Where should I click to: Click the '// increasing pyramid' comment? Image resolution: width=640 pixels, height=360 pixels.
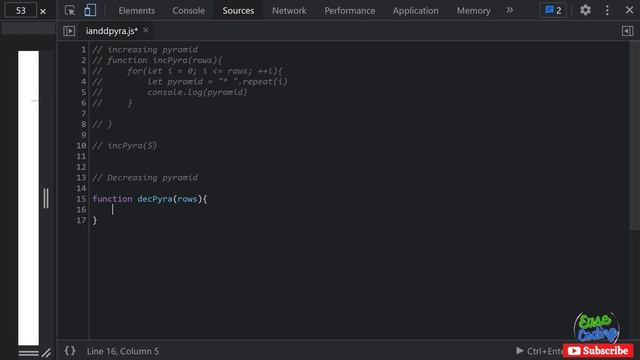point(145,49)
